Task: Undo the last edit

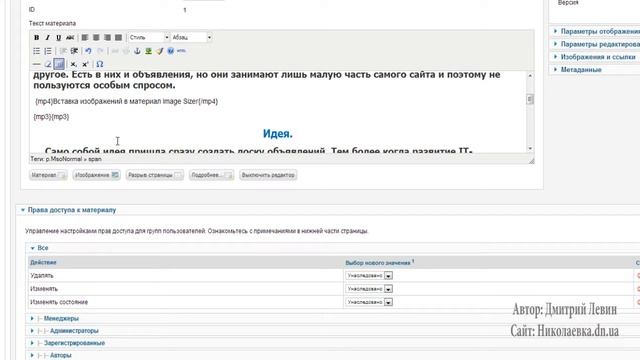Action: [x=88, y=51]
